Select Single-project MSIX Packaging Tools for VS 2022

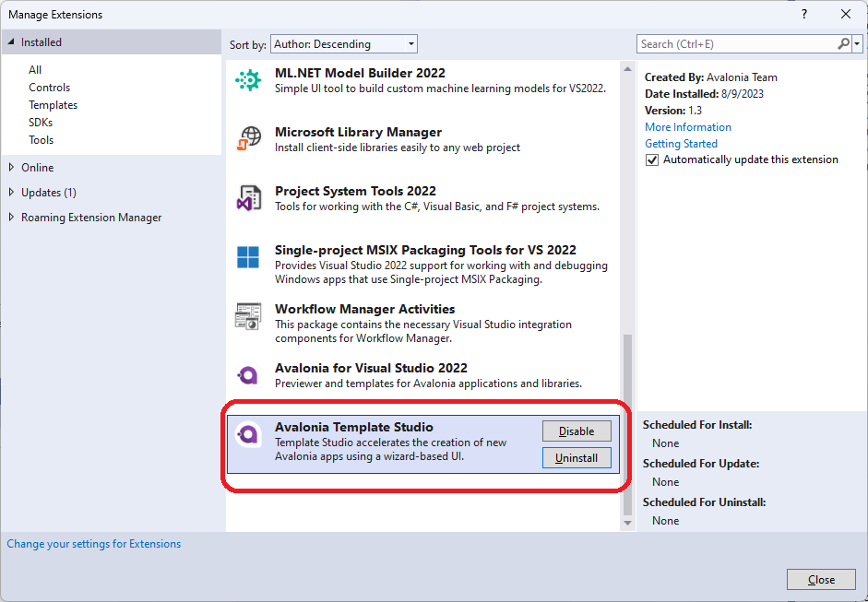coord(425,250)
